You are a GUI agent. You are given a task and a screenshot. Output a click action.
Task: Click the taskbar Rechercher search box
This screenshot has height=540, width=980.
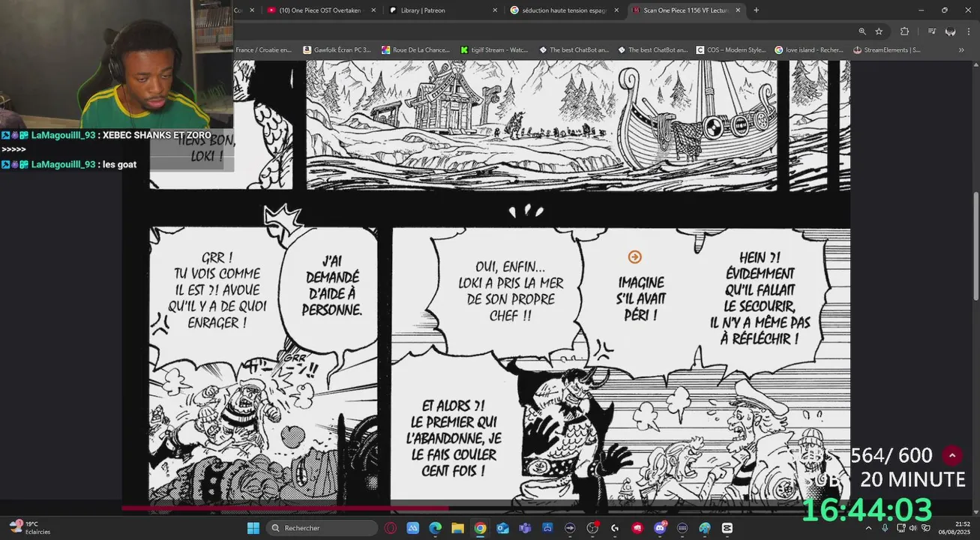click(322, 528)
